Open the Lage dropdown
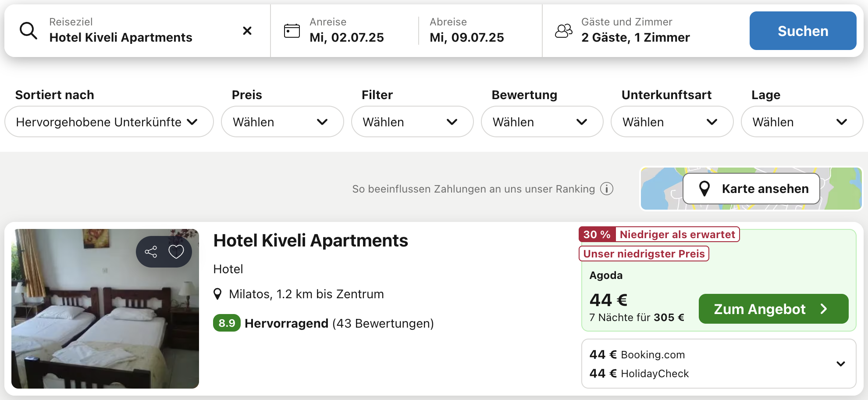The height and width of the screenshot is (400, 868). pyautogui.click(x=801, y=122)
